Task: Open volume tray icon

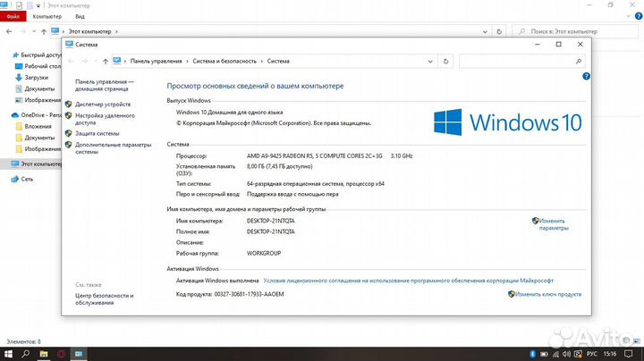Action: pyautogui.click(x=567, y=354)
